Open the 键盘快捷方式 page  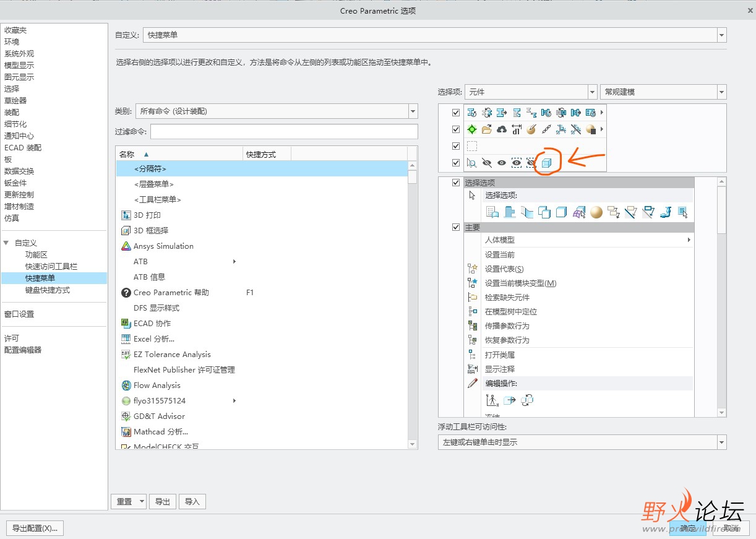(x=48, y=290)
